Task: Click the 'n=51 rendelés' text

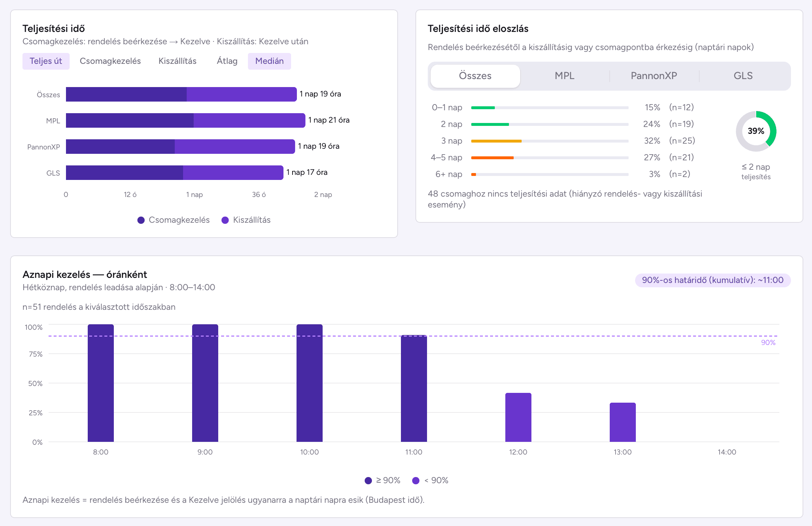Action: [99, 307]
